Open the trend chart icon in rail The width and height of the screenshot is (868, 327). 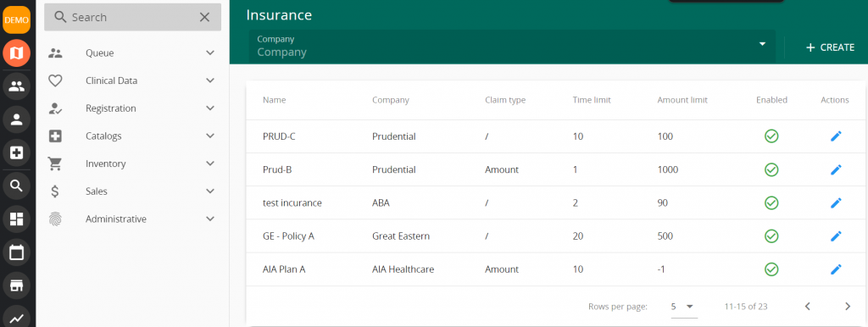click(17, 318)
